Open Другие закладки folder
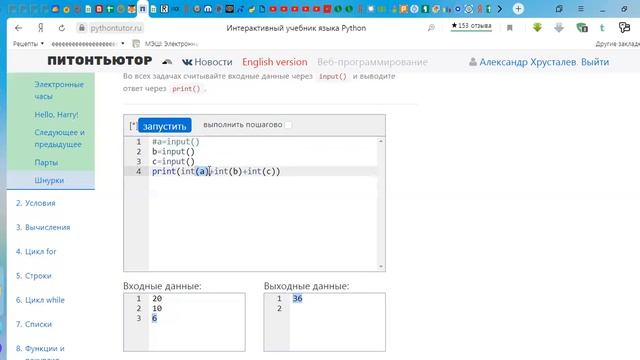This screenshot has height=360, width=640. pos(617,43)
